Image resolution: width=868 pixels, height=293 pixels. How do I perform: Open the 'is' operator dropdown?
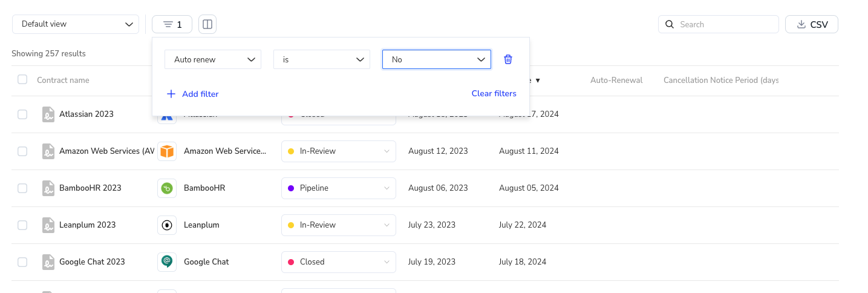[x=322, y=59]
